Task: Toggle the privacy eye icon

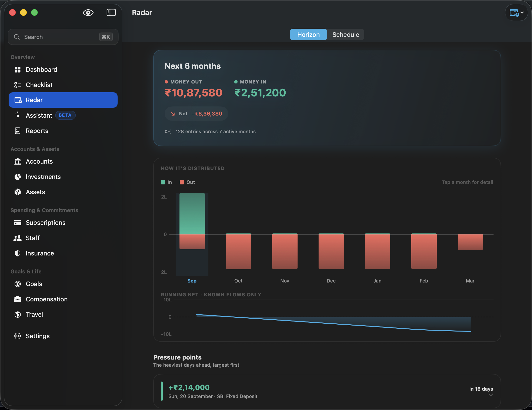Action: [x=88, y=12]
